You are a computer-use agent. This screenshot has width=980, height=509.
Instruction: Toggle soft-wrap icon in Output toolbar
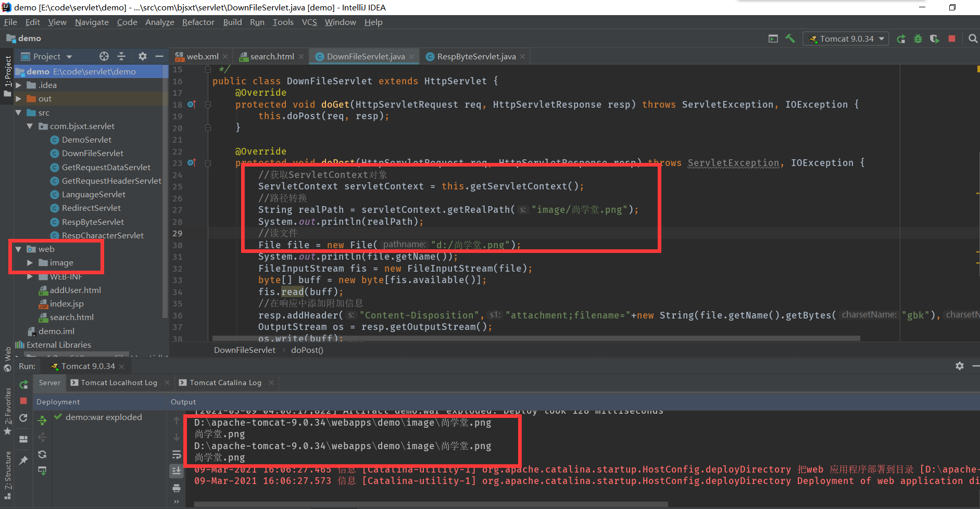[x=177, y=454]
